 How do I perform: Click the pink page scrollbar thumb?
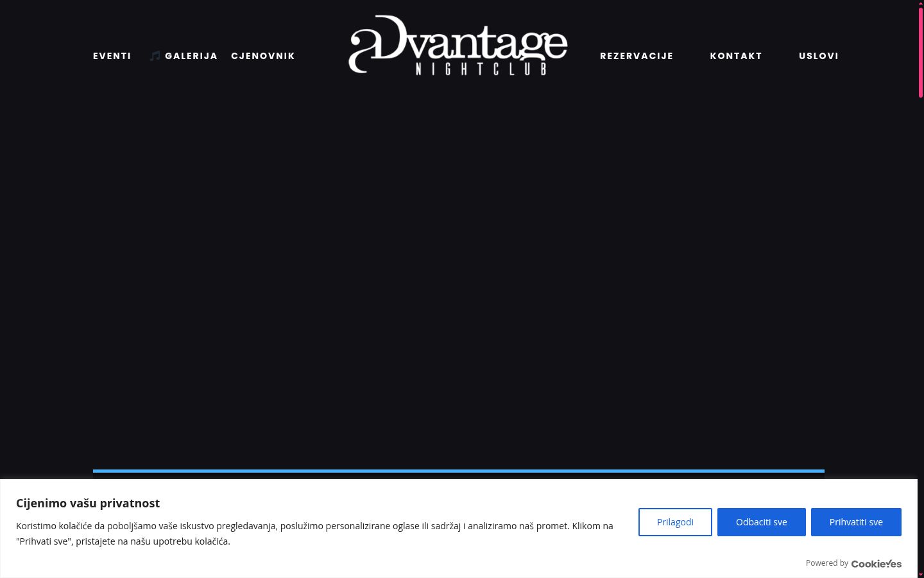point(921,51)
